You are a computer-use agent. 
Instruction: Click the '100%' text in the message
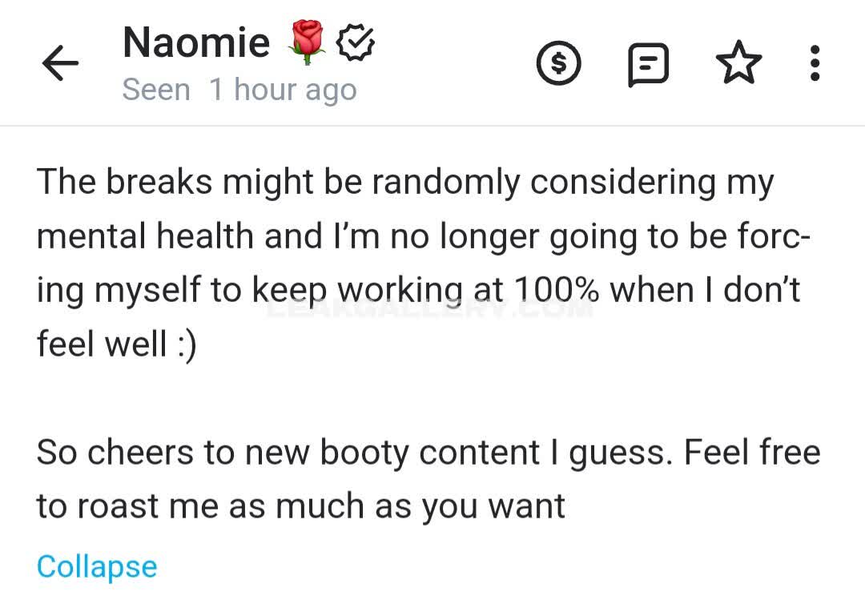tap(557, 290)
